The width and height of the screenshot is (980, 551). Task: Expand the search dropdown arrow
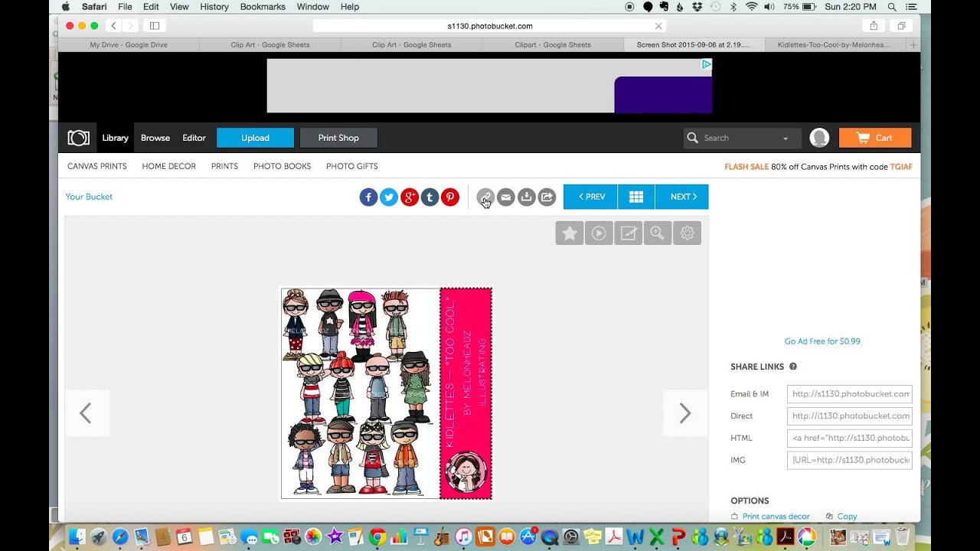point(786,139)
